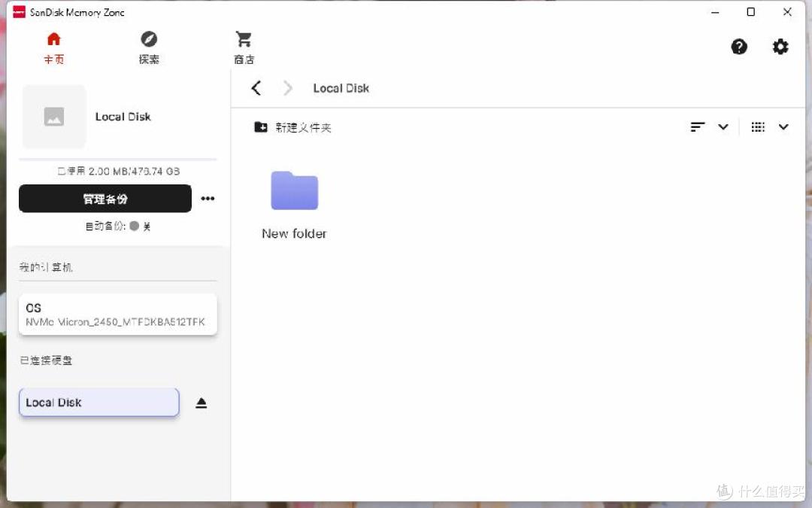
Task: Go forward with the right arrow
Action: click(x=288, y=88)
